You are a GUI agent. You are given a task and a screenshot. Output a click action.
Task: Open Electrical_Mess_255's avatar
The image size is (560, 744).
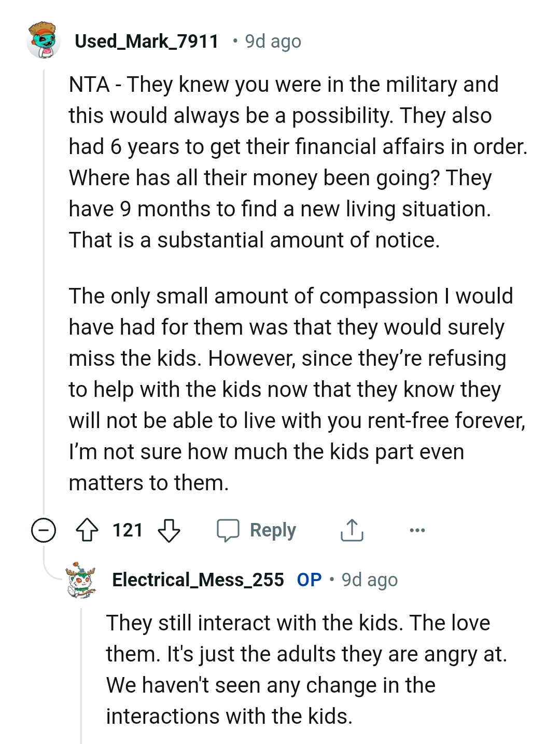pos(81,579)
